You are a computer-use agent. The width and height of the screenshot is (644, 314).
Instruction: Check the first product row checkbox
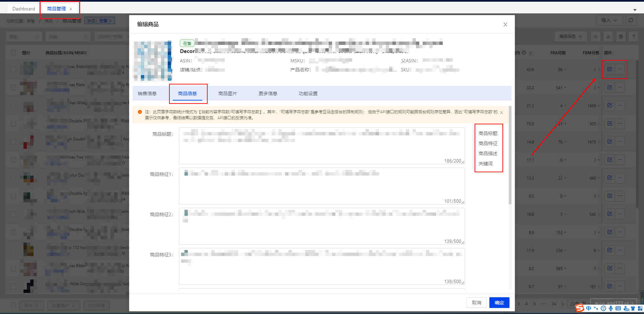pyautogui.click(x=13, y=69)
